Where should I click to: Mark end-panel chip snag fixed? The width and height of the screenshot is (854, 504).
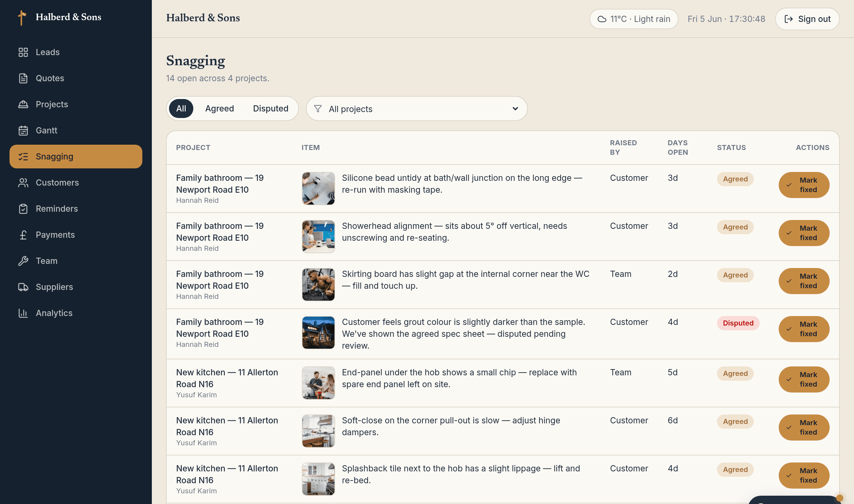804,379
